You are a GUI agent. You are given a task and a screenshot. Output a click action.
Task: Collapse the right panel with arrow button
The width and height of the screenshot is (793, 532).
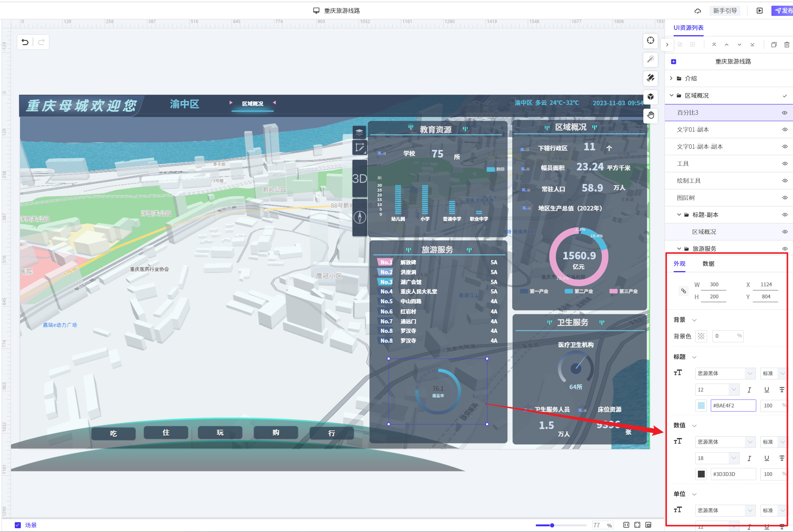click(667, 45)
